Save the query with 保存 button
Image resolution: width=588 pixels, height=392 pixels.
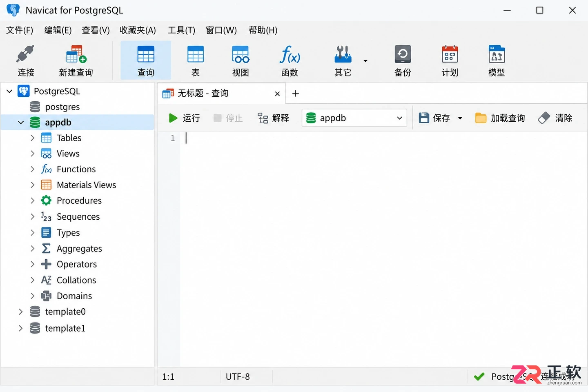point(434,118)
